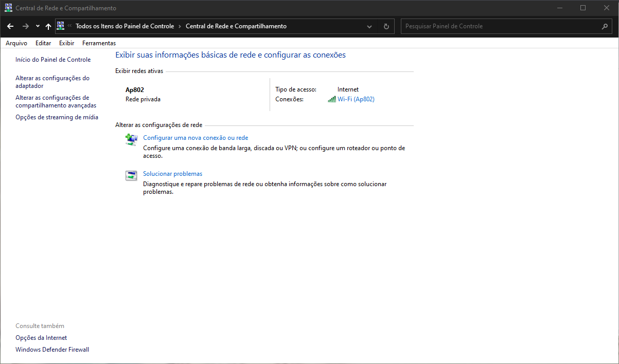Expand recent pages chevron beside forward arrow
Viewport: 619px width, 364px height.
click(x=37, y=26)
